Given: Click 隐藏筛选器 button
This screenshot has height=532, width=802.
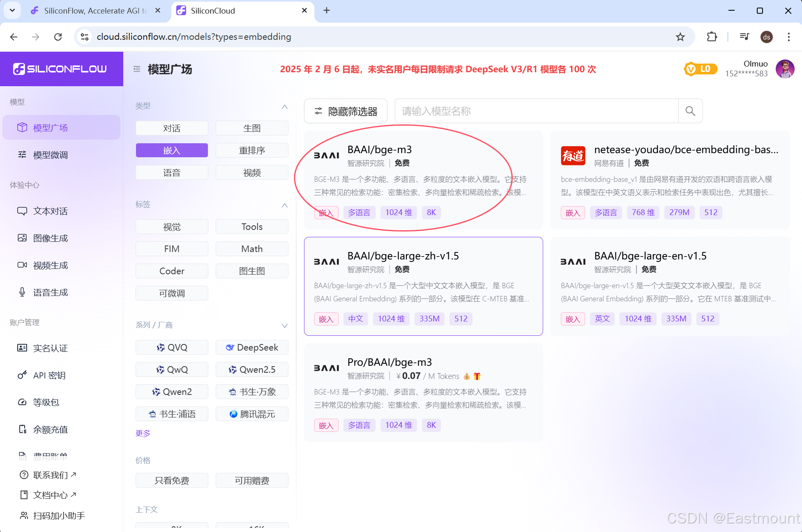Looking at the screenshot, I should [346, 111].
